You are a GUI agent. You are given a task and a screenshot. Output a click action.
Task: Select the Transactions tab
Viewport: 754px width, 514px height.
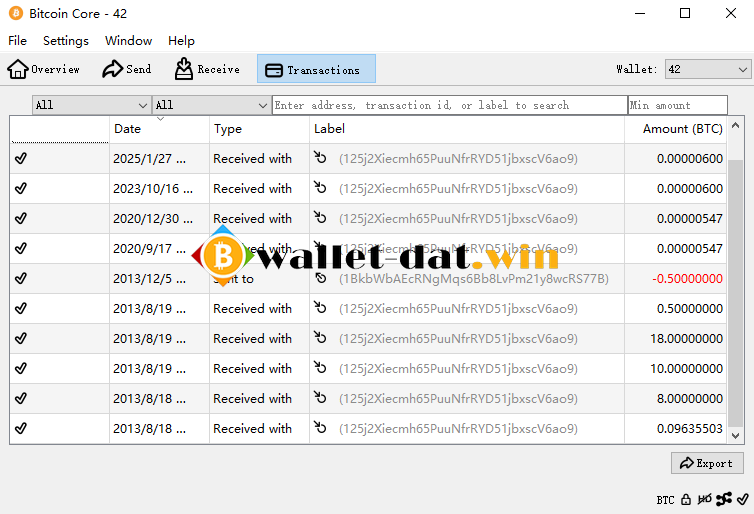[x=316, y=69]
